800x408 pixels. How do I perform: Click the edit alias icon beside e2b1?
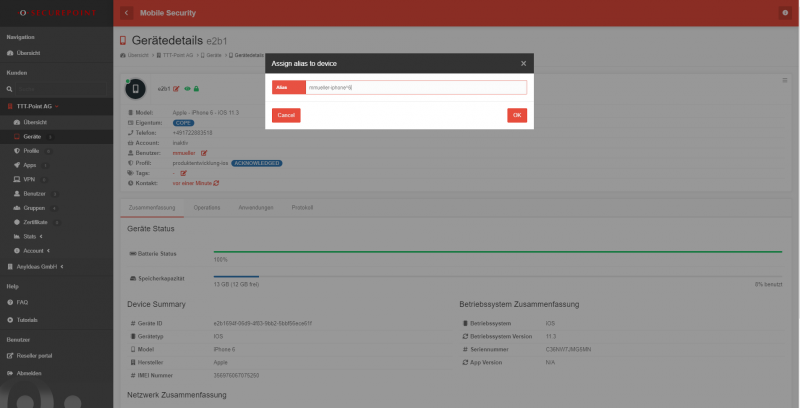pyautogui.click(x=176, y=88)
